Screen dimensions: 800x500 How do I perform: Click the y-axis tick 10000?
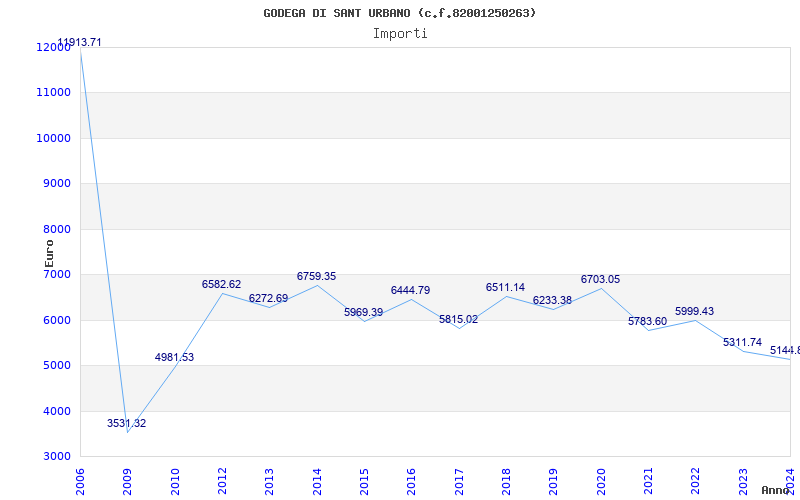click(53, 138)
